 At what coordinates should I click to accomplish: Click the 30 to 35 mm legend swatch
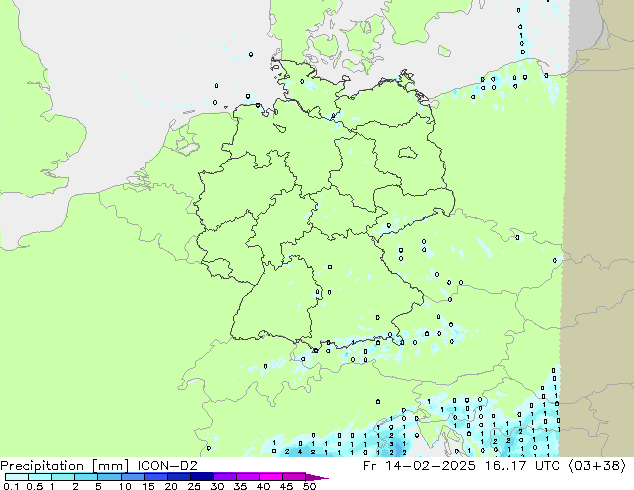pyautogui.click(x=225, y=477)
